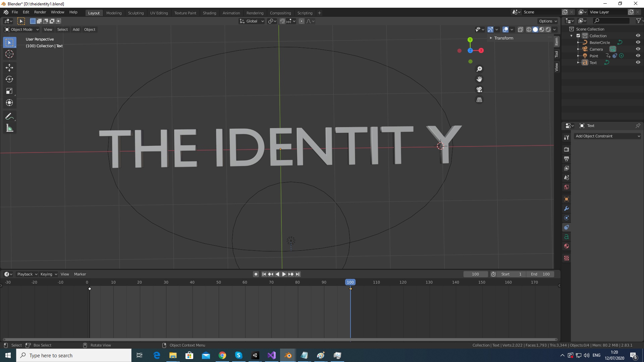Hide the Text object in outliner
The image size is (644, 362).
[x=638, y=62]
